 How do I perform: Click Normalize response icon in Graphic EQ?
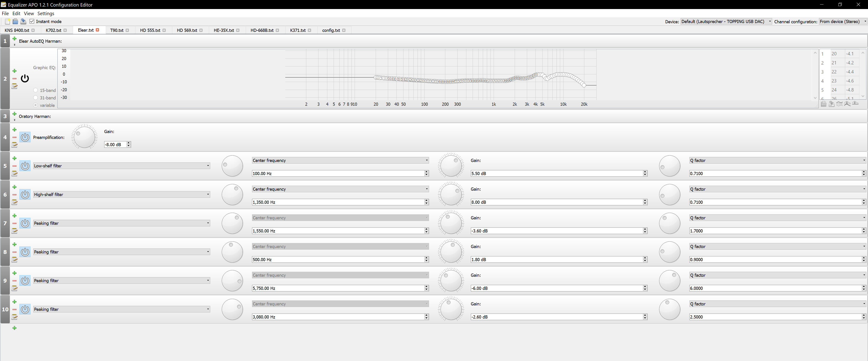pos(847,104)
